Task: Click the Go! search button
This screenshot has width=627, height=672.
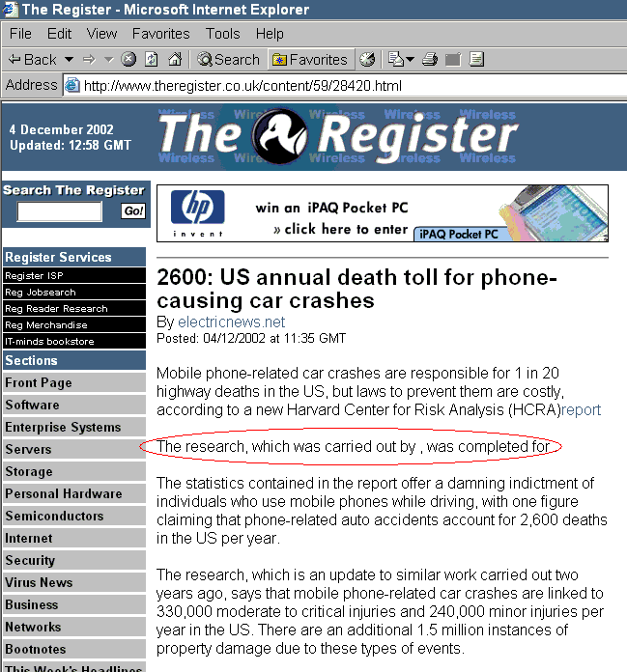Action: tap(133, 210)
